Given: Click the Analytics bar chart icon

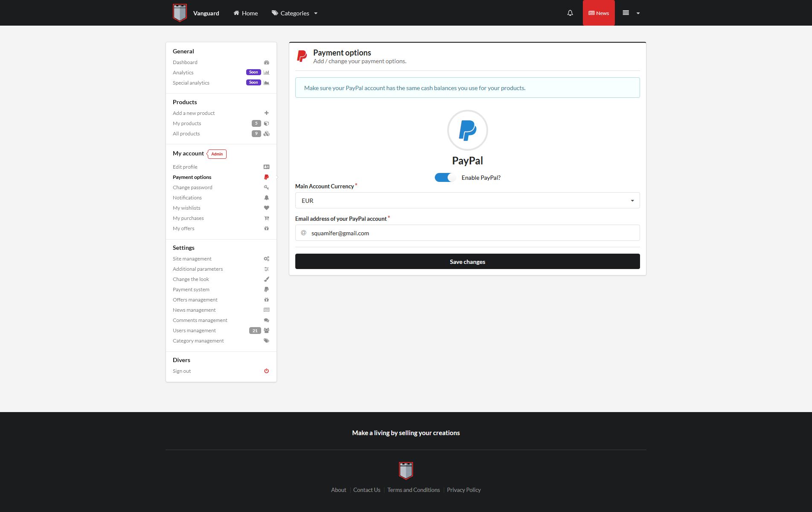Looking at the screenshot, I should click(x=266, y=73).
